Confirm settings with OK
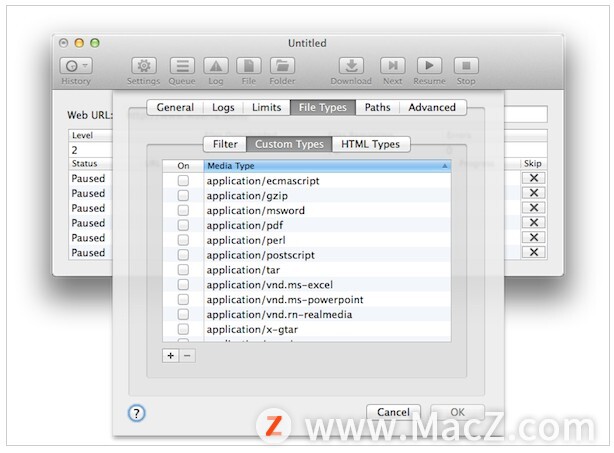This screenshot has height=453, width=614. click(x=457, y=412)
